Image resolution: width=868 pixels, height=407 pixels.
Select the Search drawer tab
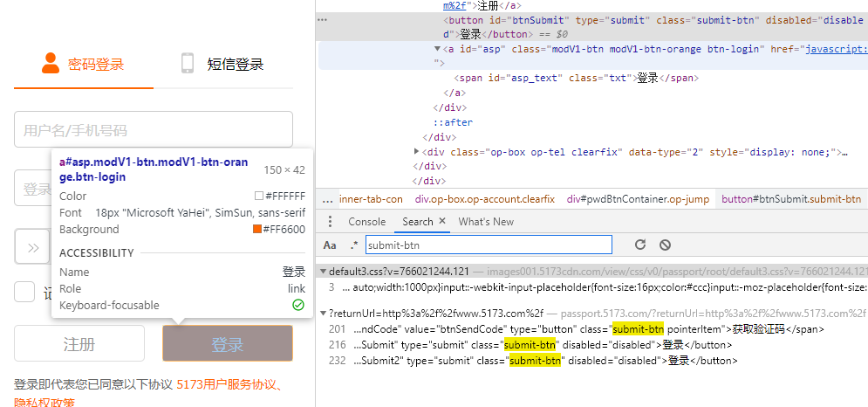[x=417, y=222]
